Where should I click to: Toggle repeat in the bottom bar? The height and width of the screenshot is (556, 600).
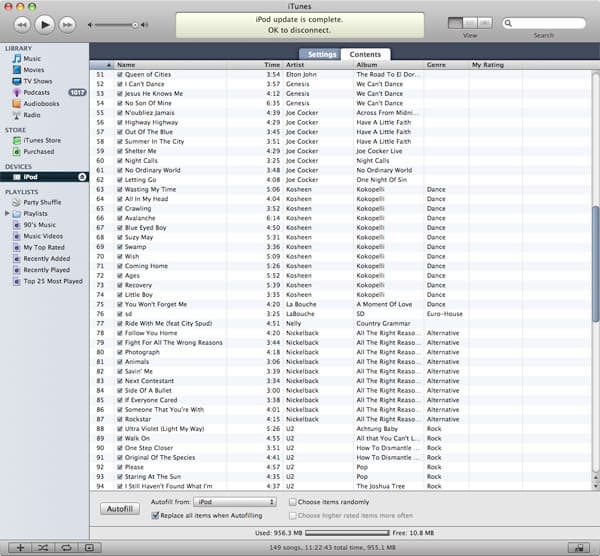point(66,548)
